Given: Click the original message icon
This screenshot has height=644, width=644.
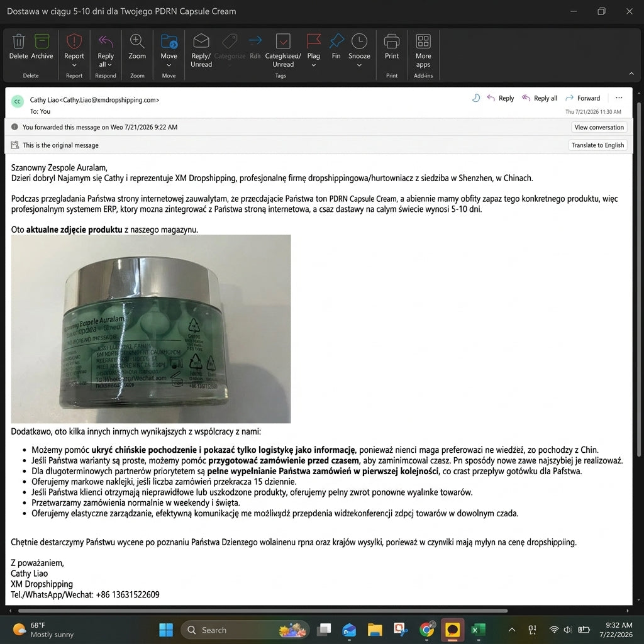Looking at the screenshot, I should [x=15, y=145].
